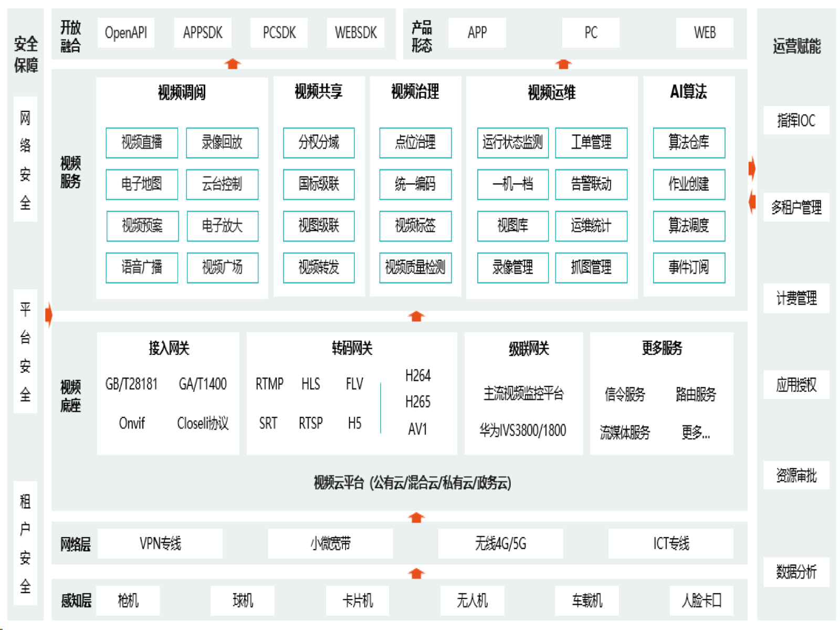Click the RTMP protocol text
Image resolution: width=840 pixels, height=630 pixels.
pyautogui.click(x=269, y=384)
